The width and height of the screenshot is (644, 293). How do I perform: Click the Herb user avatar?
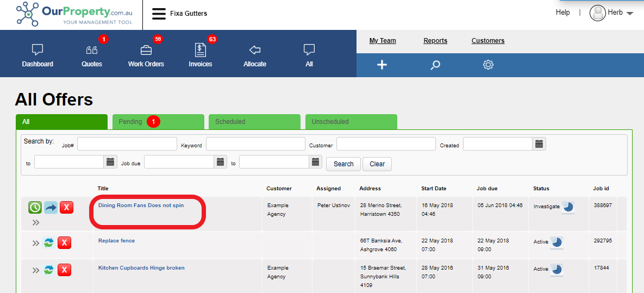[598, 13]
